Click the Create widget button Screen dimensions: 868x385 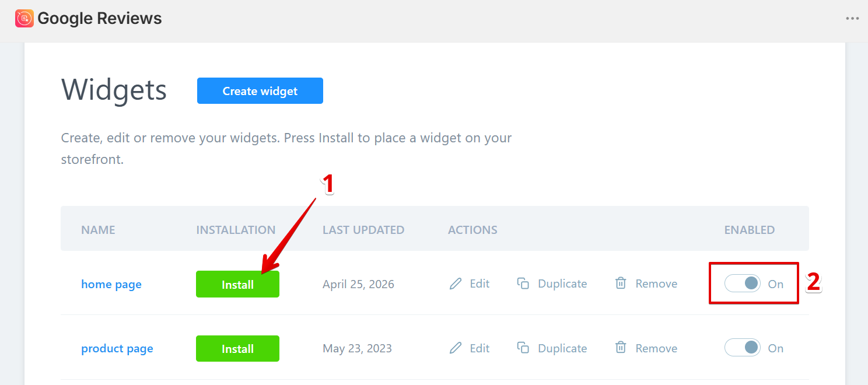tap(260, 91)
